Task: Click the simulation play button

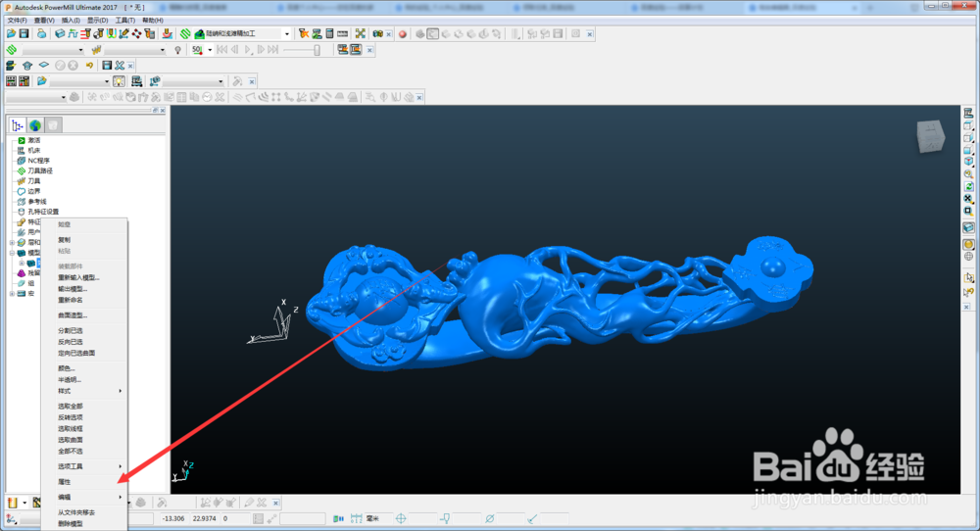Action: (x=248, y=50)
